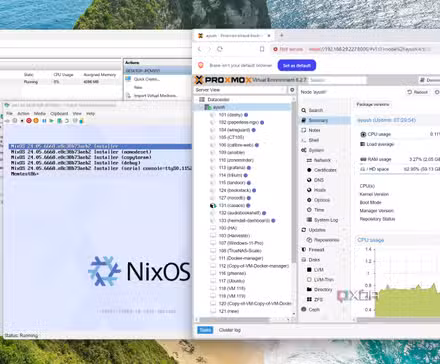
Task: Open the Clipboard menu in VM window
Action: coord(59,114)
